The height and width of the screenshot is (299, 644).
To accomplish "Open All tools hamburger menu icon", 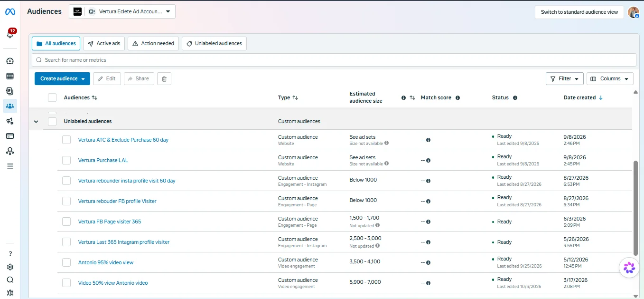I will click(x=10, y=166).
